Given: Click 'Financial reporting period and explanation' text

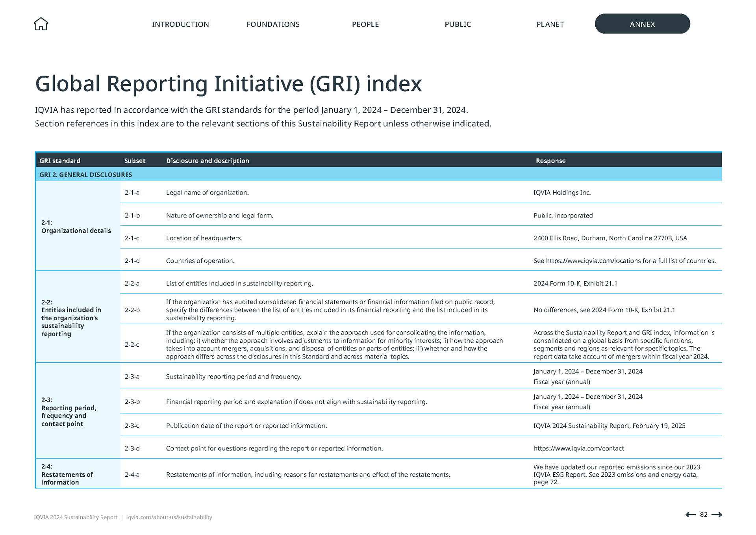Looking at the screenshot, I should tap(296, 402).
